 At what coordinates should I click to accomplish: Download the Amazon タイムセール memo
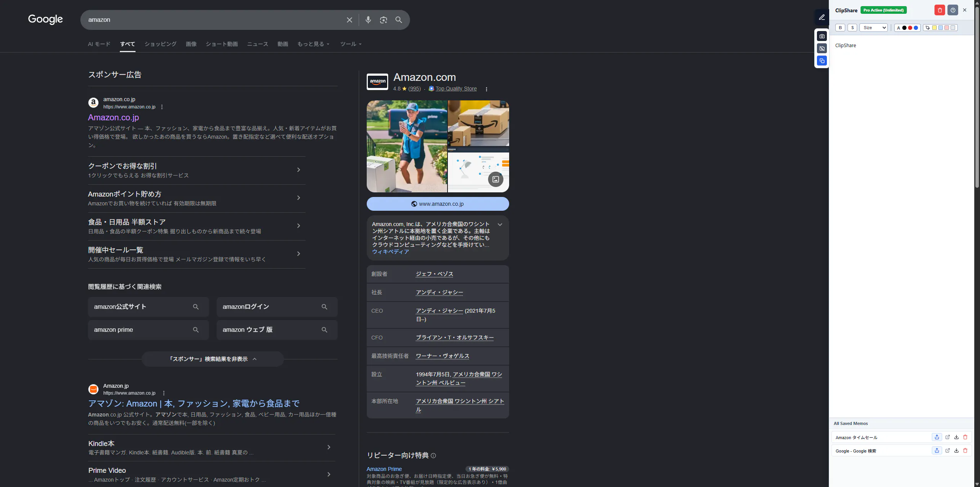(x=956, y=437)
